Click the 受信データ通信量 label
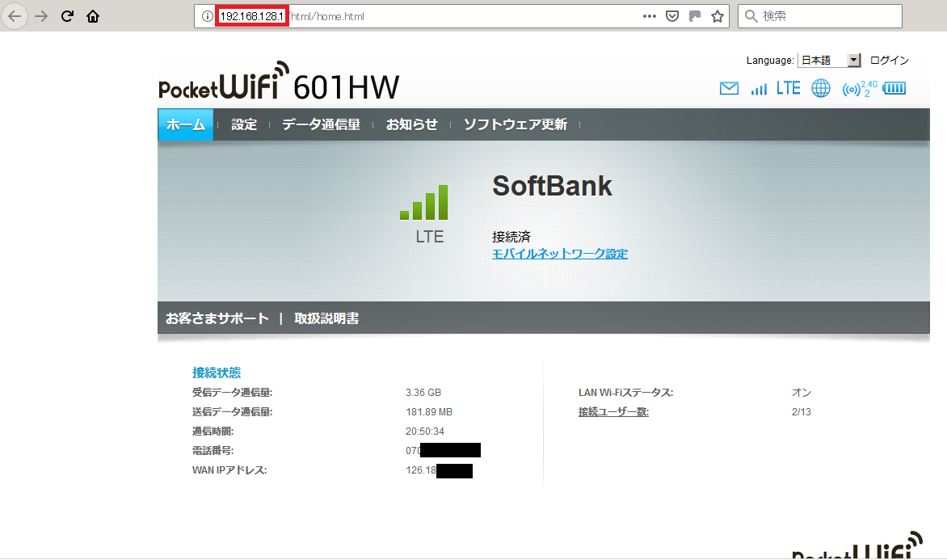Image resolution: width=947 pixels, height=560 pixels. (x=233, y=393)
